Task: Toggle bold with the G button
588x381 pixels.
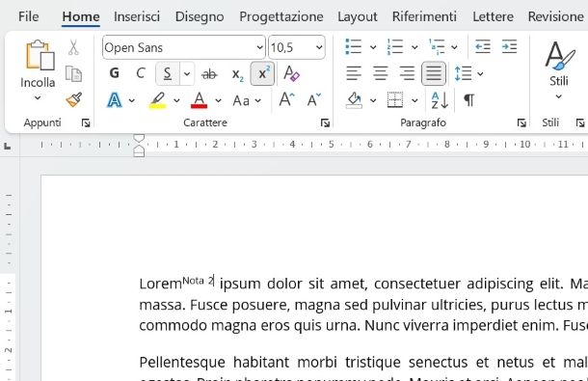Action: point(115,73)
